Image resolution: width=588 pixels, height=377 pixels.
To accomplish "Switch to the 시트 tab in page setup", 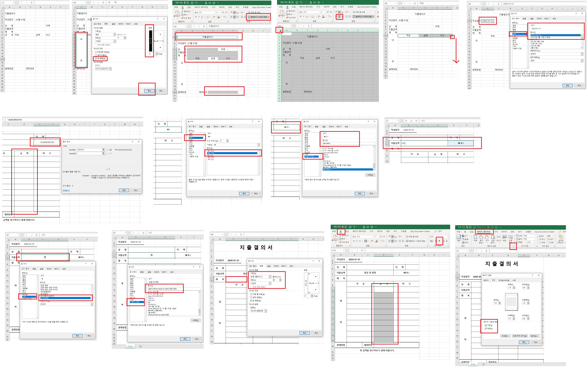I will [x=514, y=280].
